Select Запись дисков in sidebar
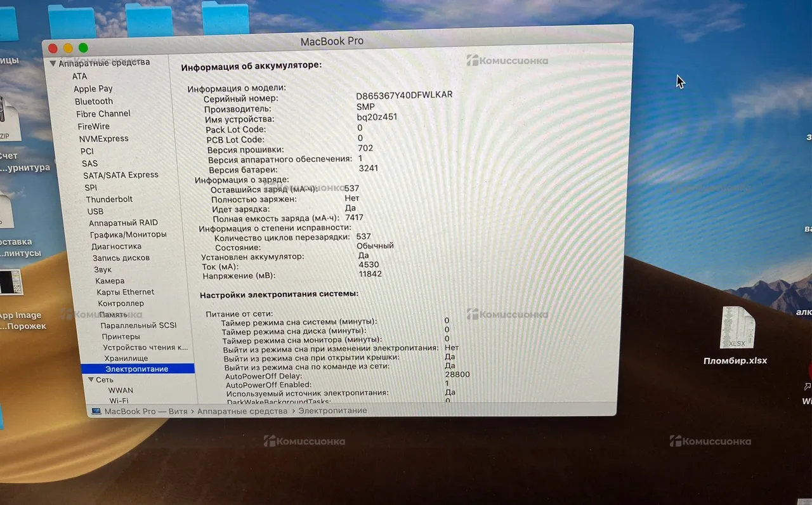This screenshot has width=812, height=505. [x=121, y=258]
